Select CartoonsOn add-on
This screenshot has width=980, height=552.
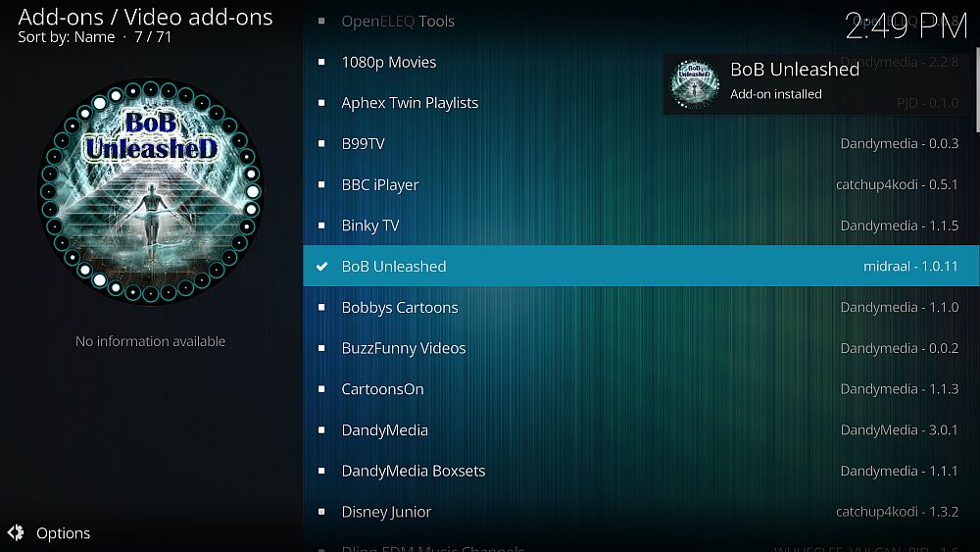641,389
